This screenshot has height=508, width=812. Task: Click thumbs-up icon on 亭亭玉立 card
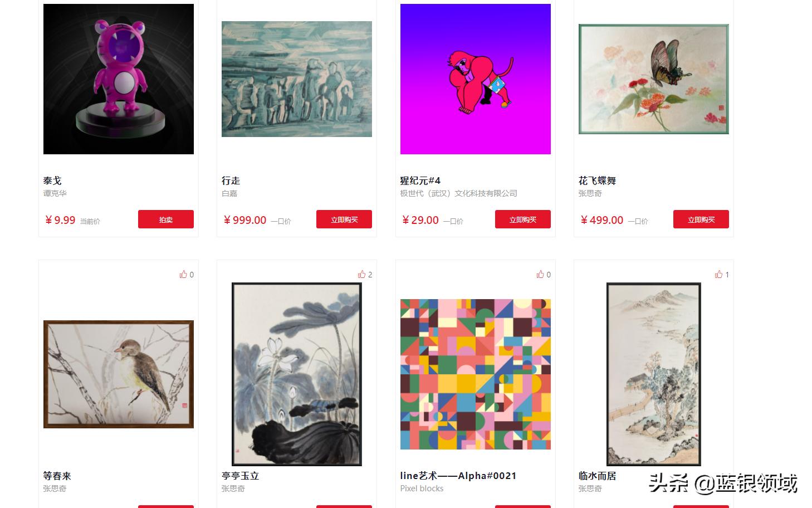click(x=362, y=274)
